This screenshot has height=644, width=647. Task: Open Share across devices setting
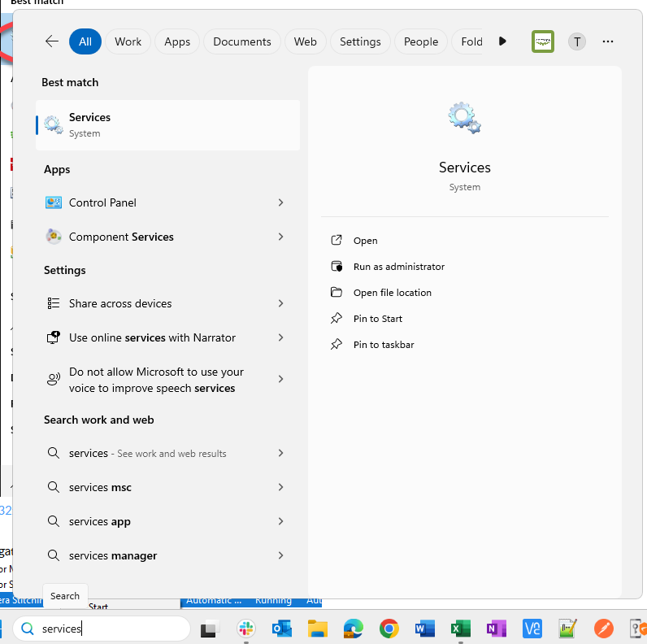(120, 303)
